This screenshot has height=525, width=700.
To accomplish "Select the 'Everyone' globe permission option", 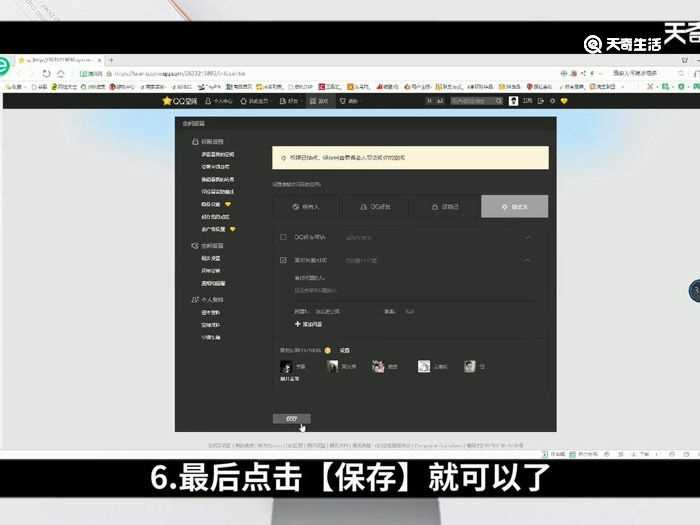I will (x=306, y=207).
